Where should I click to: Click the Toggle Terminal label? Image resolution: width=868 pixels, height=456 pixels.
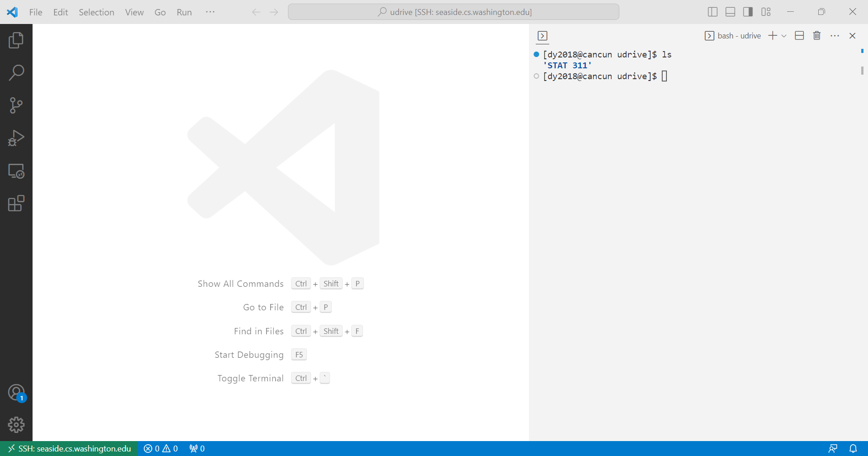coord(250,378)
